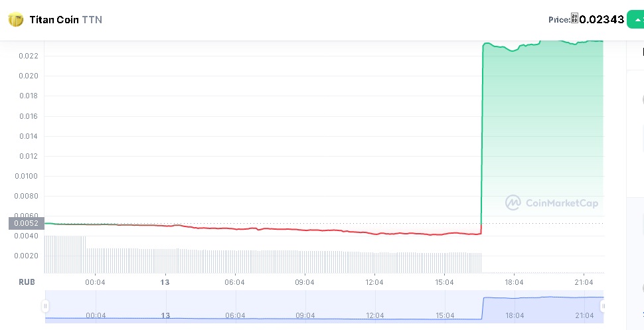Image resolution: width=644 pixels, height=330 pixels.
Task: Click the small currency symbol before 0.02343
Action: [574, 19]
